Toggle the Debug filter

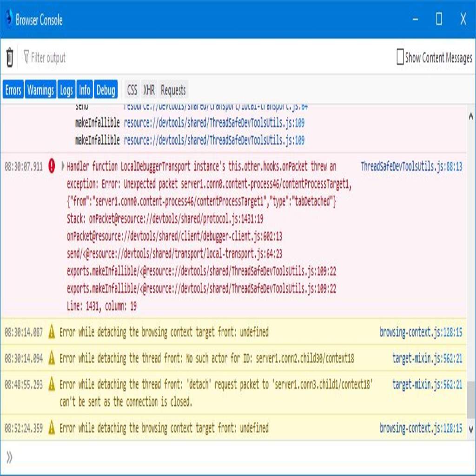point(106,90)
